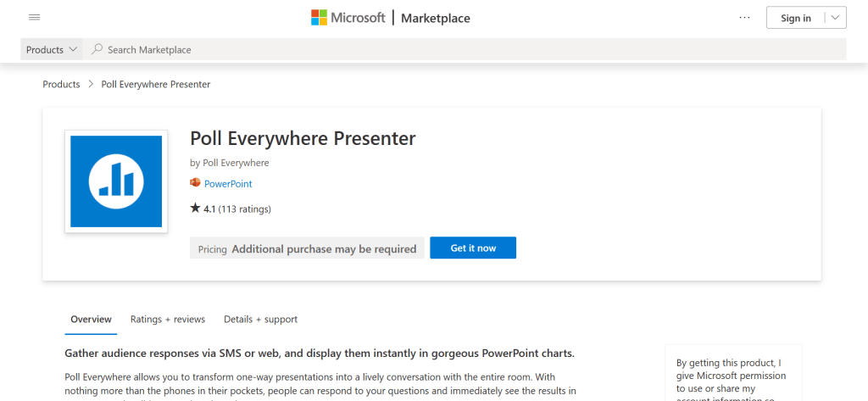Image resolution: width=868 pixels, height=401 pixels.
Task: Open the more options ellipsis menu
Action: [x=745, y=18]
